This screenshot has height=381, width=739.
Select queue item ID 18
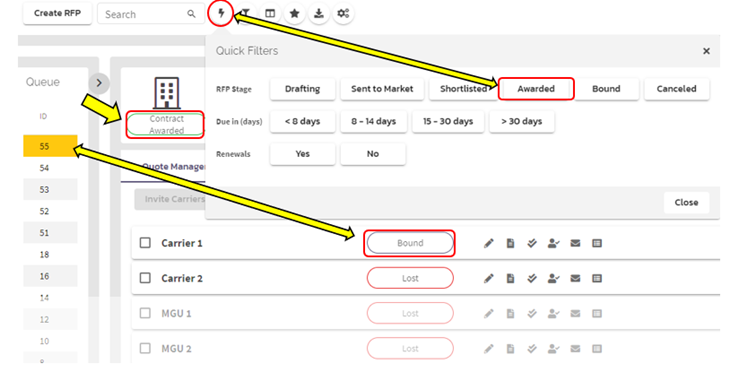[50, 255]
